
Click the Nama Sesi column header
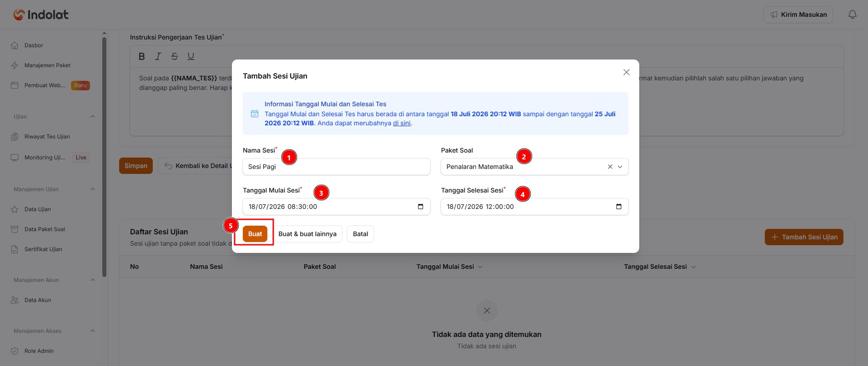click(x=206, y=267)
